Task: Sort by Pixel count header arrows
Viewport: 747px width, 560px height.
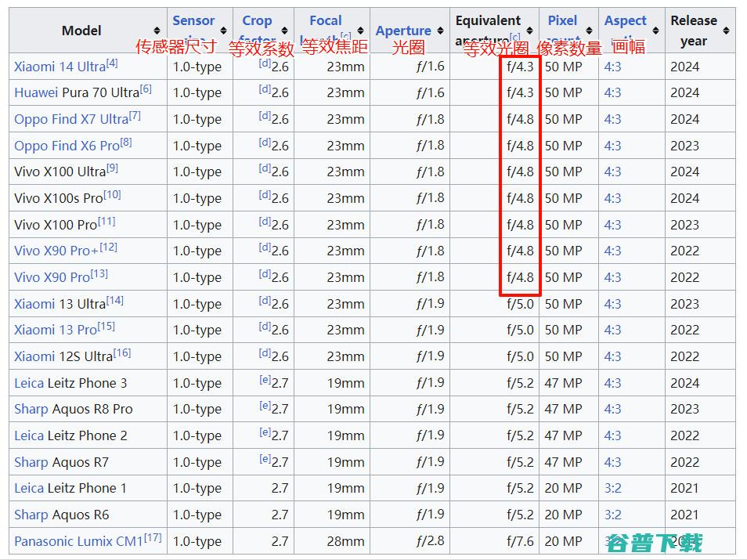Action: [x=590, y=31]
